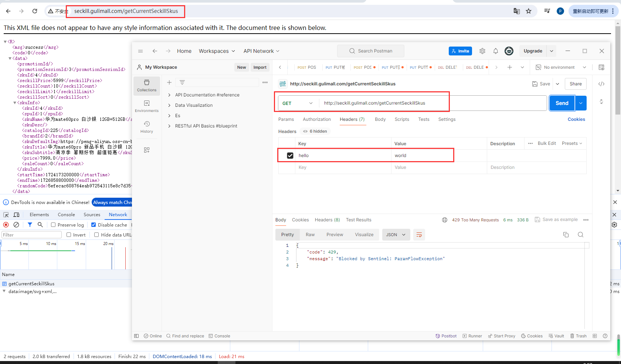Image resolution: width=621 pixels, height=364 pixels.
Task: Enable Preserve log checkbox
Action: pyautogui.click(x=53, y=225)
